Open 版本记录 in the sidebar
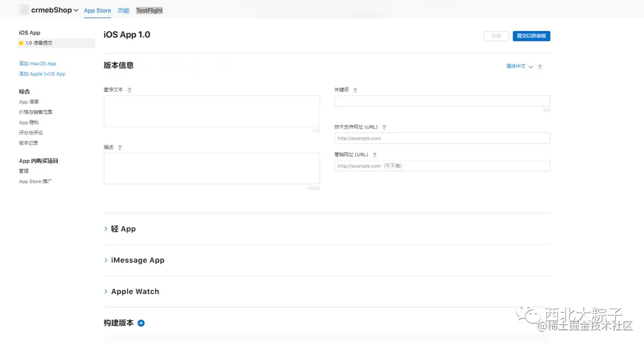 (x=29, y=143)
